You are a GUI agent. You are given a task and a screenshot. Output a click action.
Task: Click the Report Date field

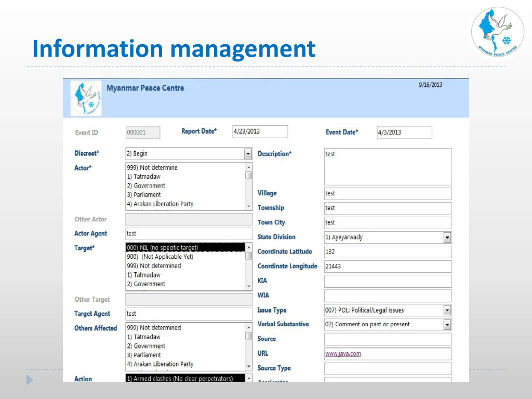[x=260, y=132]
